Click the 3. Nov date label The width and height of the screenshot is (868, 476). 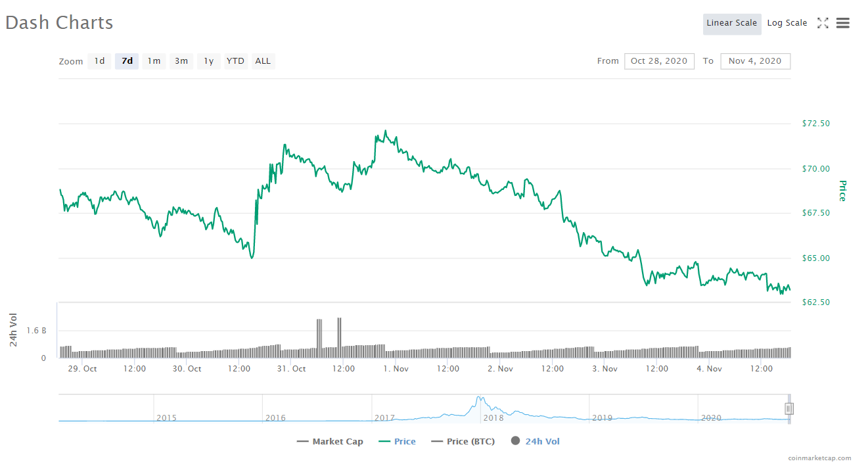tap(605, 369)
